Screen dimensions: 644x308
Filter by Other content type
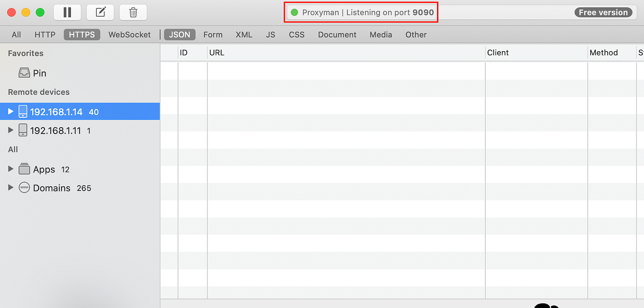pyautogui.click(x=416, y=35)
